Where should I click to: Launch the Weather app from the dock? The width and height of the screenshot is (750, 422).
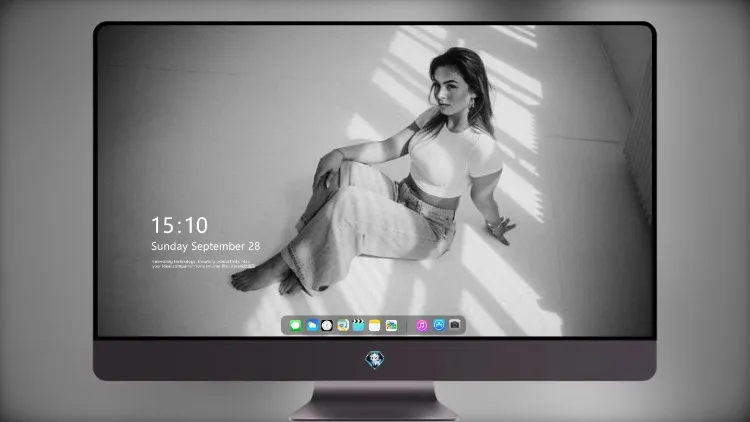(311, 325)
